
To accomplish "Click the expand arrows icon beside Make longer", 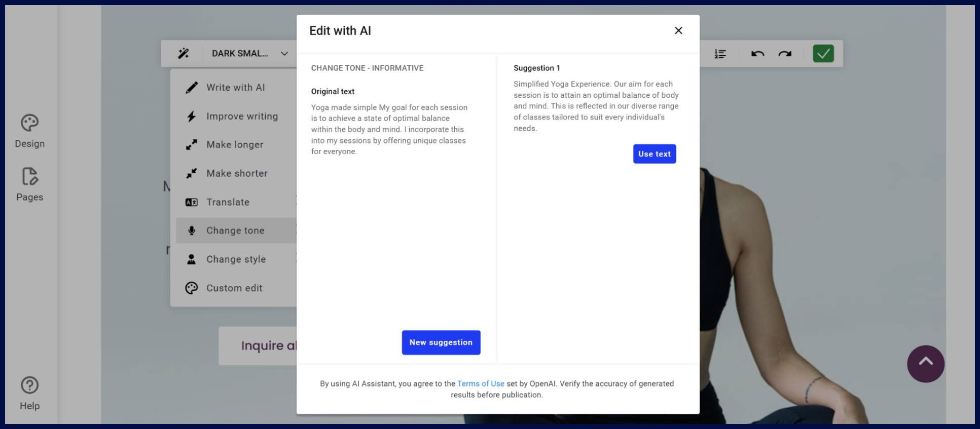I will point(192,145).
